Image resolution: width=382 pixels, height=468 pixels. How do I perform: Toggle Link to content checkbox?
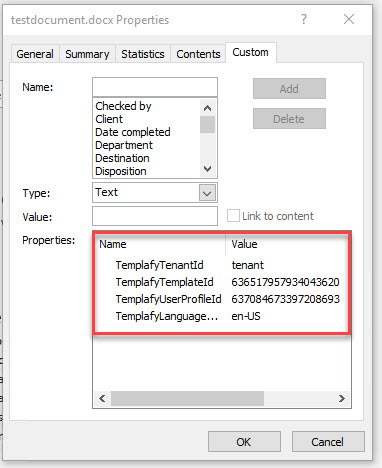(x=233, y=216)
